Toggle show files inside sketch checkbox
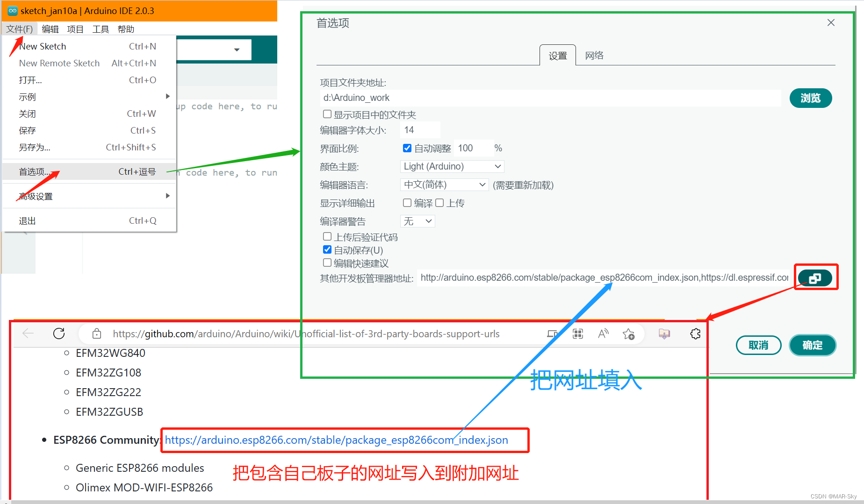This screenshot has height=504, width=864. tap(327, 114)
